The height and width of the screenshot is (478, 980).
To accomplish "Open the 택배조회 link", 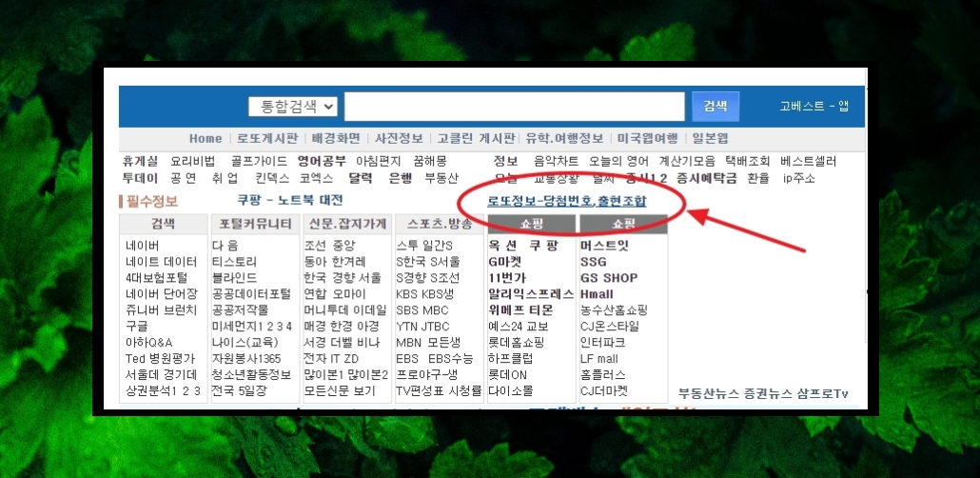I will point(748,162).
